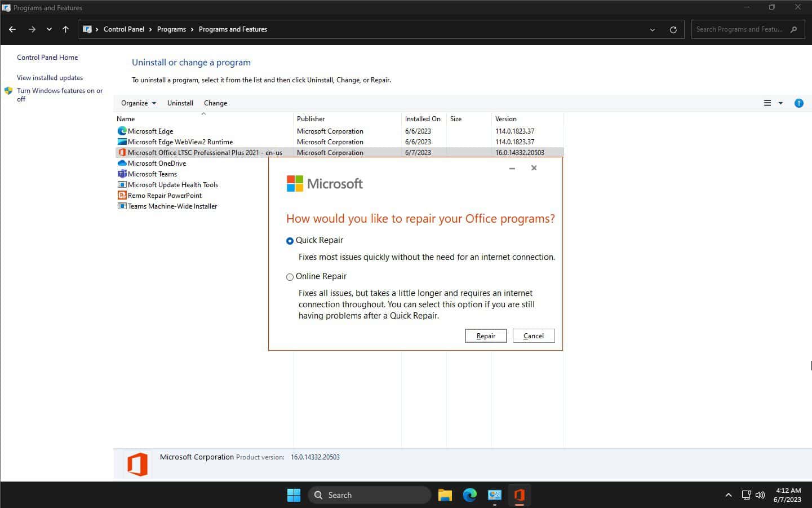The width and height of the screenshot is (812, 508).
Task: Click the 6/7/2023 installed-on cell
Action: (418, 153)
